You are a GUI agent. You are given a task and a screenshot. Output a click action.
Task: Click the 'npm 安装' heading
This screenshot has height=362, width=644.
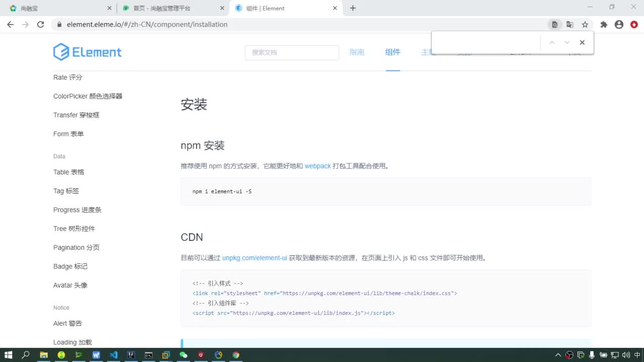click(203, 145)
